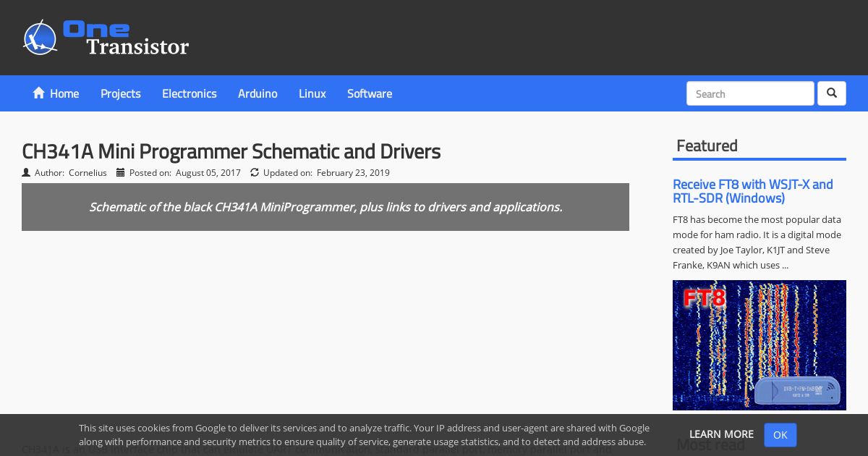Viewport: 868px width, 456px height.
Task: Click the author person icon
Action: pyautogui.click(x=26, y=172)
